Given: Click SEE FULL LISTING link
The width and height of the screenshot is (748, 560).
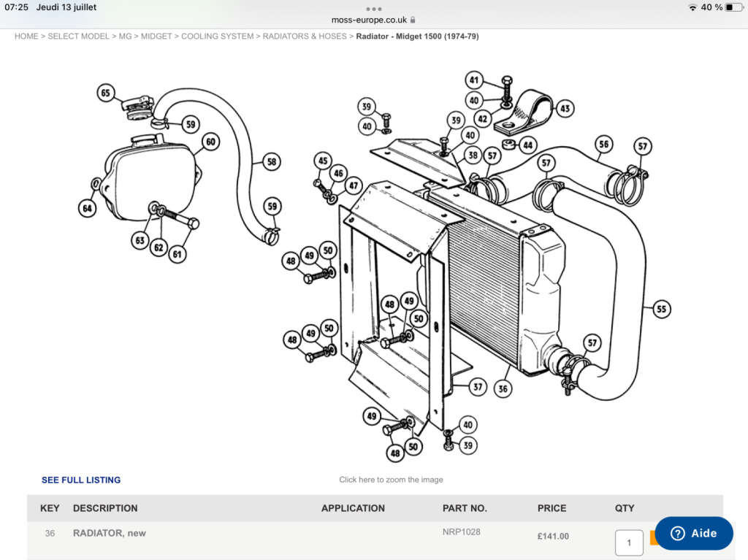Looking at the screenshot, I should (81, 480).
